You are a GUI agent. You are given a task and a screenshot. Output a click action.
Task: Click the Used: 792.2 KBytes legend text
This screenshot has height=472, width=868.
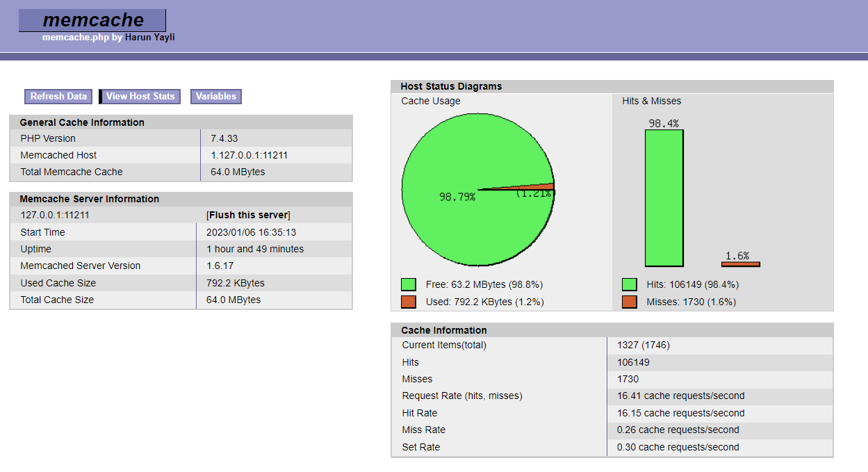tap(485, 302)
